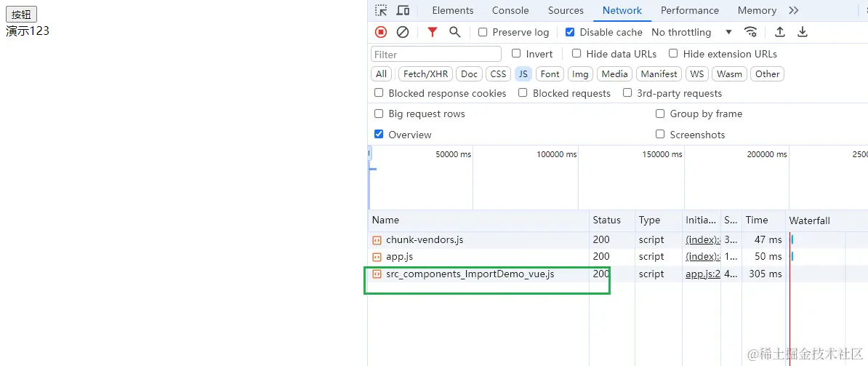Select the chunk-vendors.js request
This screenshot has width=868, height=366.
[618, 240]
